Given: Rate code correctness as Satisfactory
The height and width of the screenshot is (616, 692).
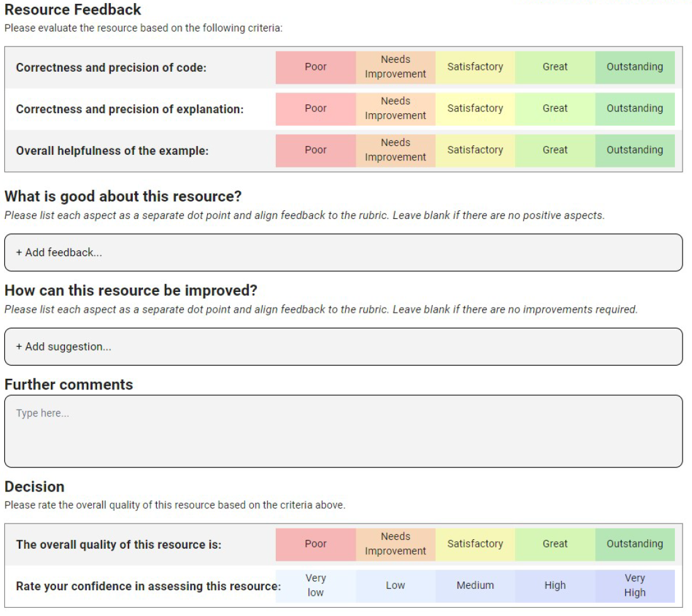Looking at the screenshot, I should pyautogui.click(x=475, y=67).
